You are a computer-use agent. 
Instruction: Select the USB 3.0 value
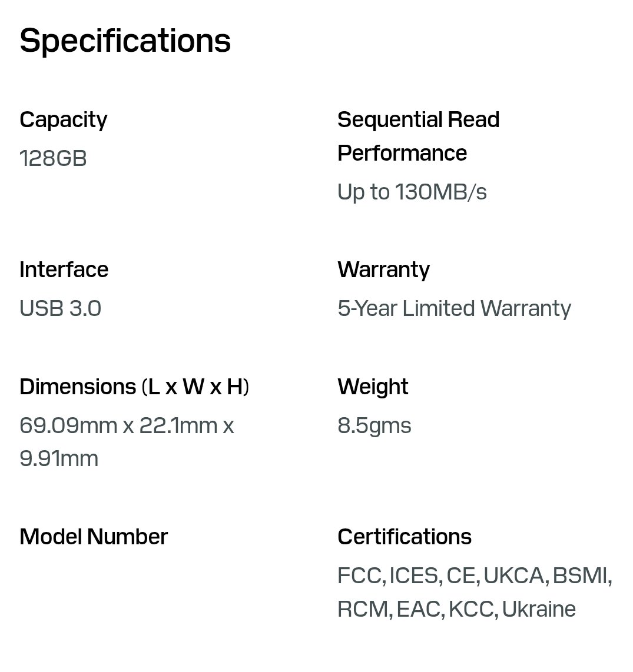[x=60, y=308]
